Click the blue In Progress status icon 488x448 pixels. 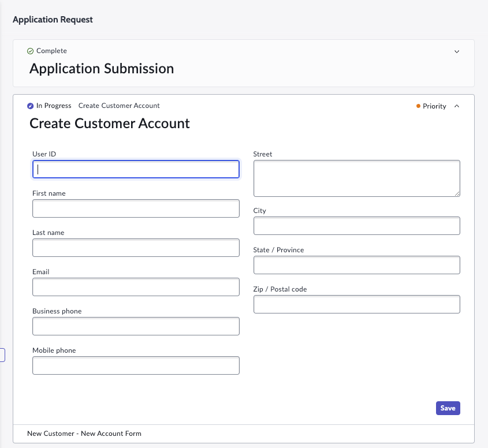[x=30, y=106]
